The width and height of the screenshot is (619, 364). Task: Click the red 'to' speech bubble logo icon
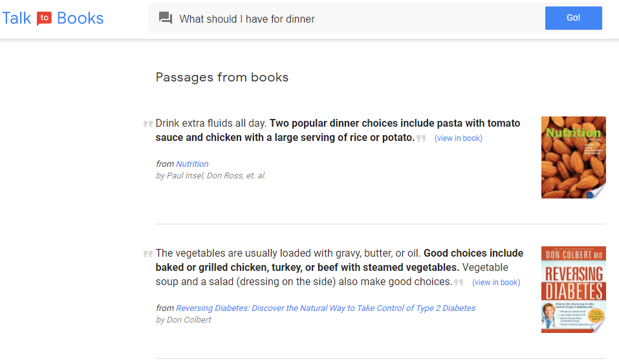[44, 18]
